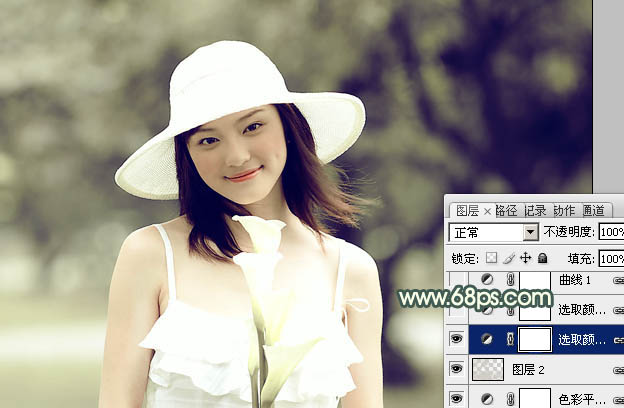Switch to the 路径 tab
Image resolution: width=624 pixels, height=408 pixels.
point(506,210)
